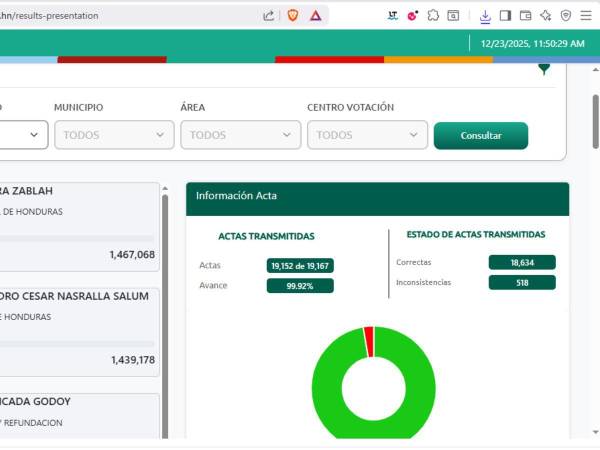Click the GODOY candidate card
600x450 pixels.
pyautogui.click(x=78, y=416)
